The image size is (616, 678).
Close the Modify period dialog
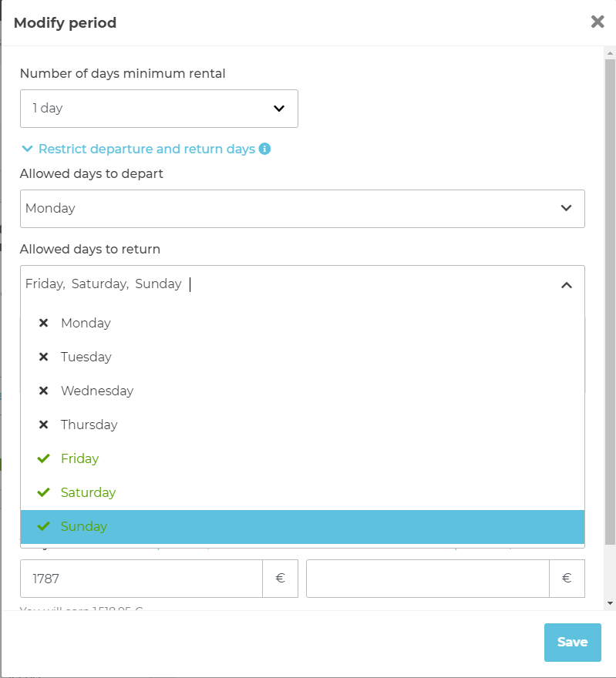[597, 22]
